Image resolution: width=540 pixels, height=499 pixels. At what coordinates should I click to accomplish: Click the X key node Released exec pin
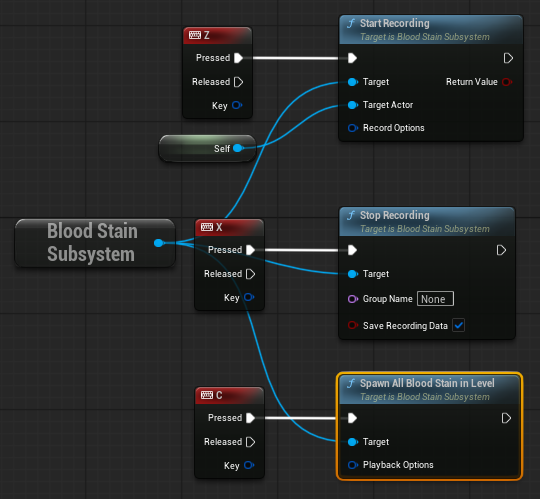pos(250,274)
